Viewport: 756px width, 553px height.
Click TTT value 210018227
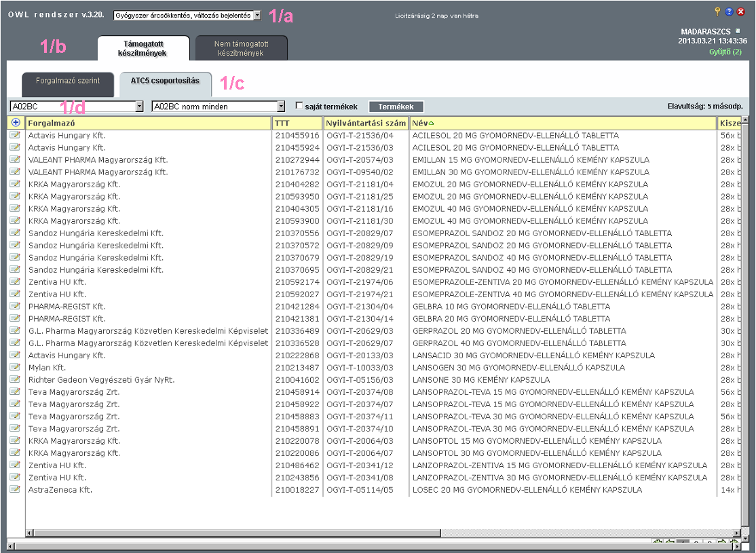pos(297,490)
